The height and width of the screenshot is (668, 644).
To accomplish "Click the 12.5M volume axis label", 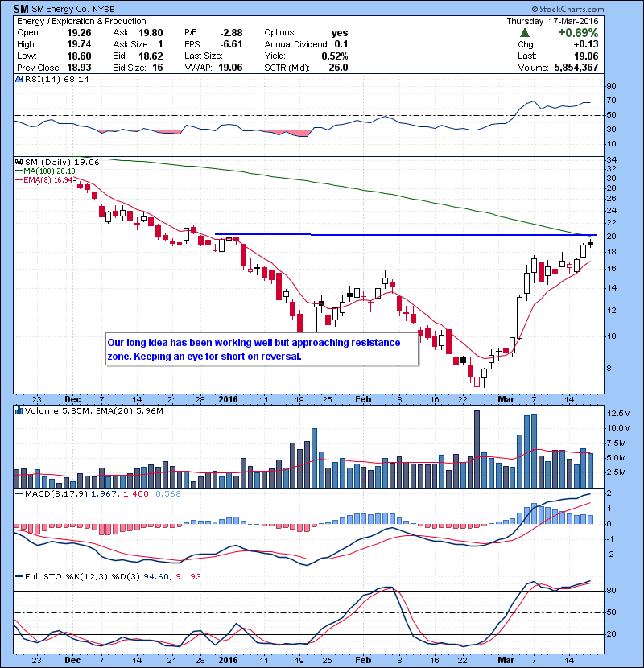I will [619, 413].
